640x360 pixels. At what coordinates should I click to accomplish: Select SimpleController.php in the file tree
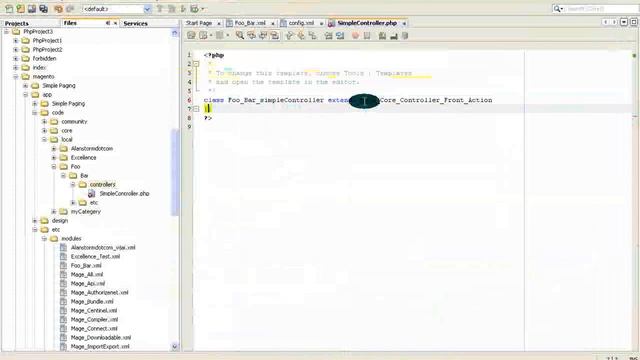point(124,193)
